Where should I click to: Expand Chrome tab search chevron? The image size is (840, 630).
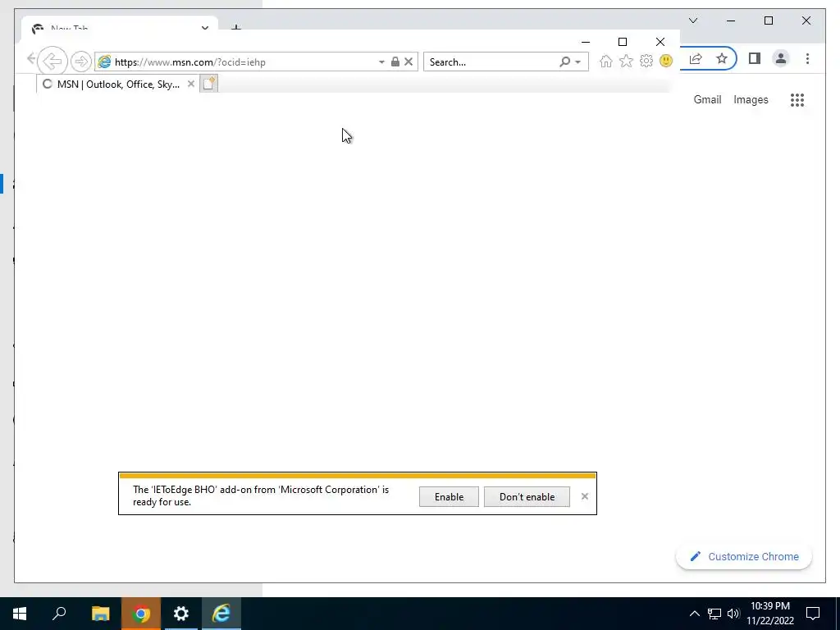click(x=693, y=21)
